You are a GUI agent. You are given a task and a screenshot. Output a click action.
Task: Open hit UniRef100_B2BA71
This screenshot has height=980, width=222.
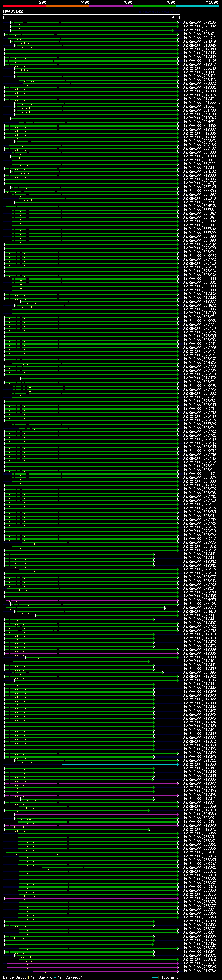pyautogui.click(x=199, y=34)
